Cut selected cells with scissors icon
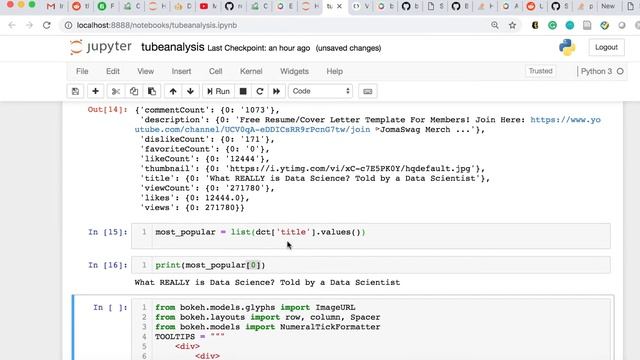The width and height of the screenshot is (640, 360). pyautogui.click(x=116, y=91)
